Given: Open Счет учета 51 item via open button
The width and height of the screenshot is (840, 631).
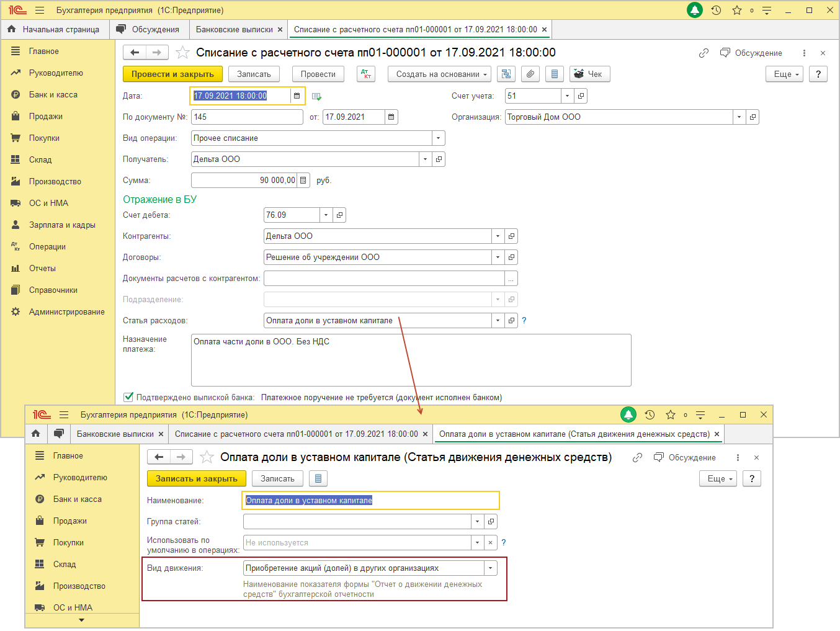Looking at the screenshot, I should pos(581,96).
